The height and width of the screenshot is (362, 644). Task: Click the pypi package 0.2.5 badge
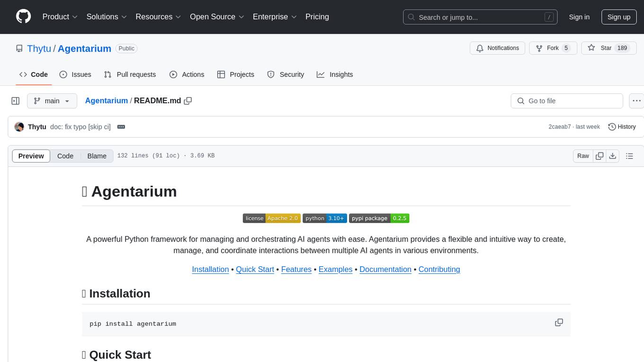coord(379,218)
